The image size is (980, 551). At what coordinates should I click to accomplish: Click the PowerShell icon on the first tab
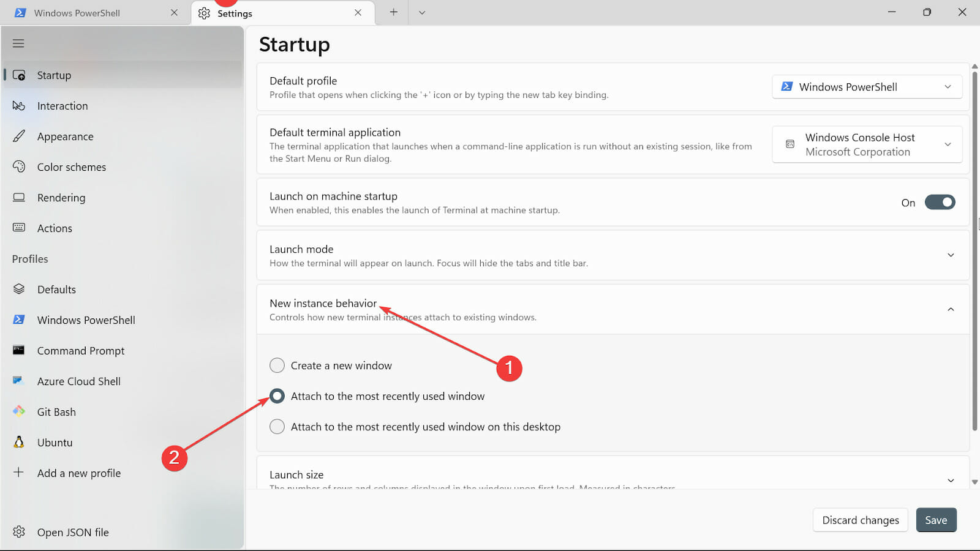[x=20, y=13]
